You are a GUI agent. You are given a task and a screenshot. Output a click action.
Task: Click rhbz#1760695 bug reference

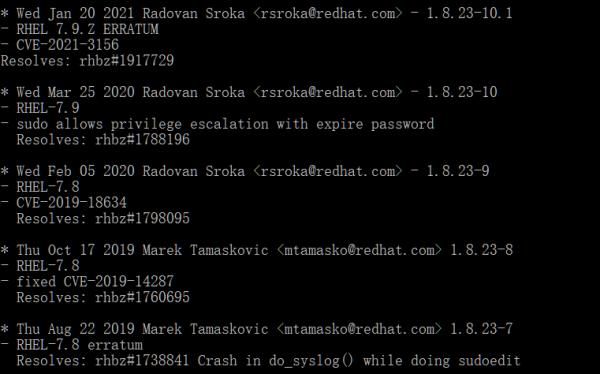pyautogui.click(x=142, y=297)
